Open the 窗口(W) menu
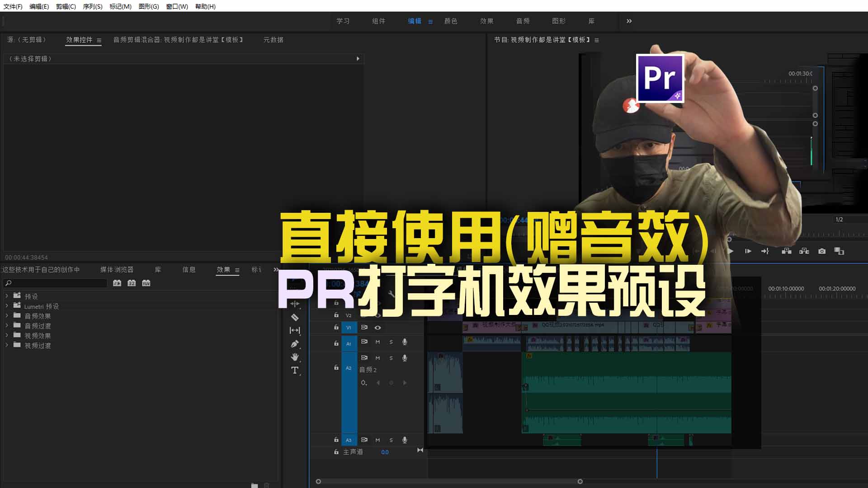The height and width of the screenshot is (488, 868). 177,6
